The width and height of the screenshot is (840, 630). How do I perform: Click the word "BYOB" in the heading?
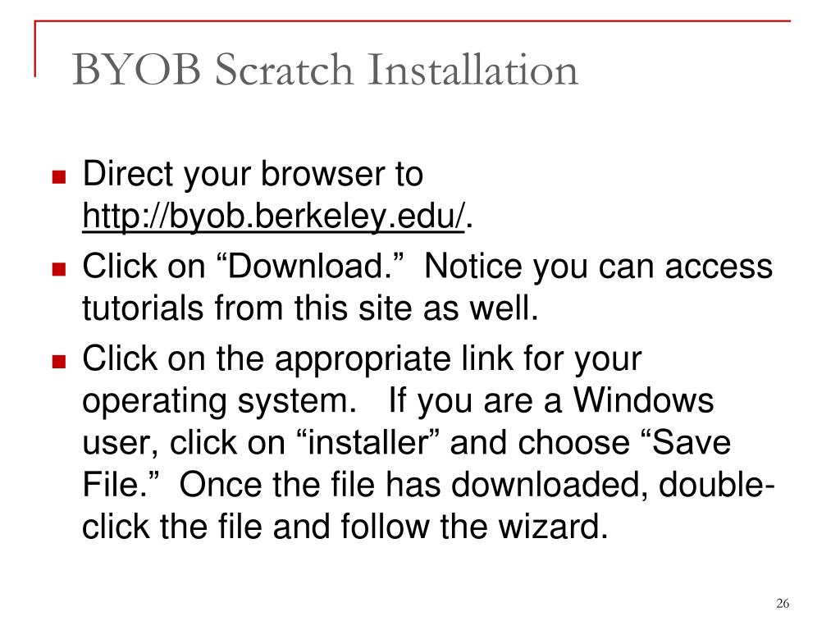pos(137,69)
